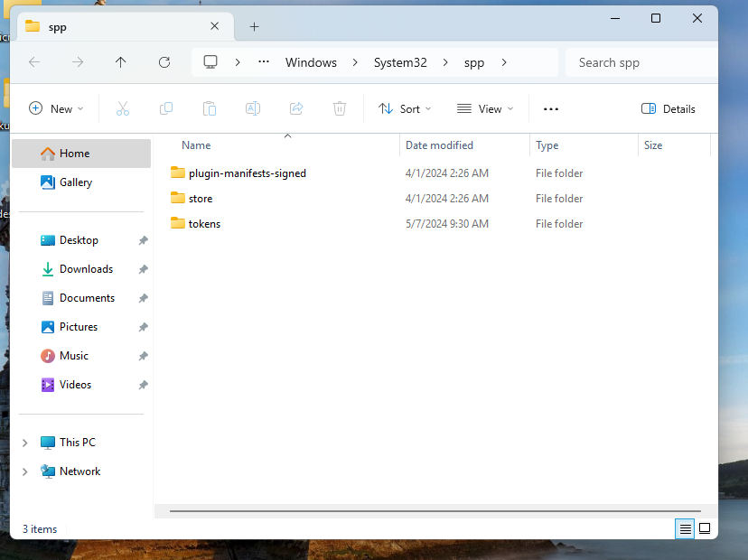748x560 pixels.
Task: Click the horizontal scrollbar of file list
Action: coord(435,511)
